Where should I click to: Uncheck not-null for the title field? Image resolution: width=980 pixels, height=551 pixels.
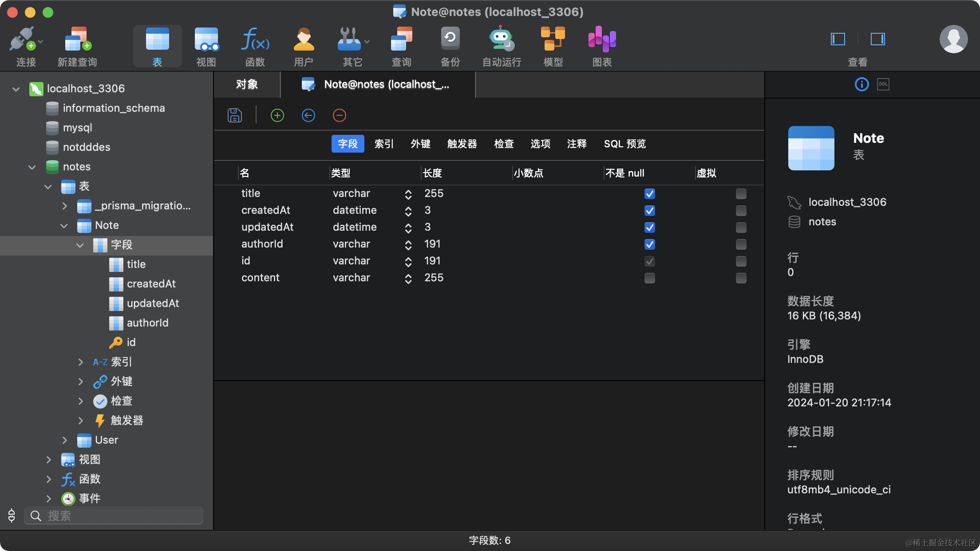649,194
